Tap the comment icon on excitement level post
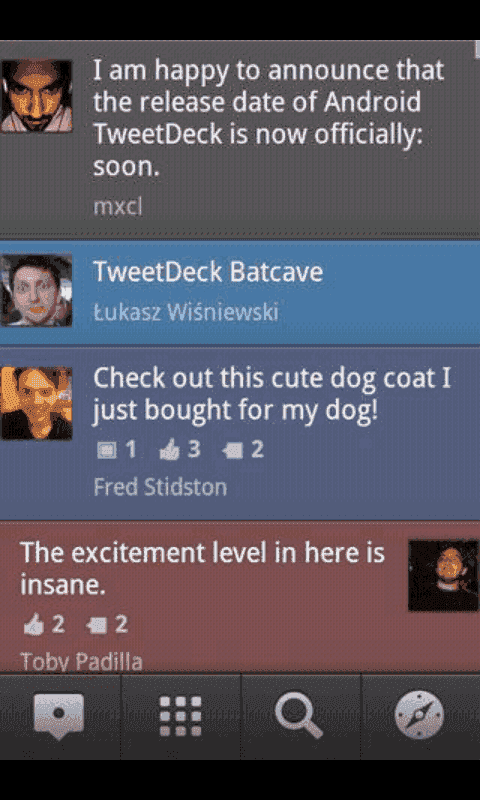 (x=97, y=626)
